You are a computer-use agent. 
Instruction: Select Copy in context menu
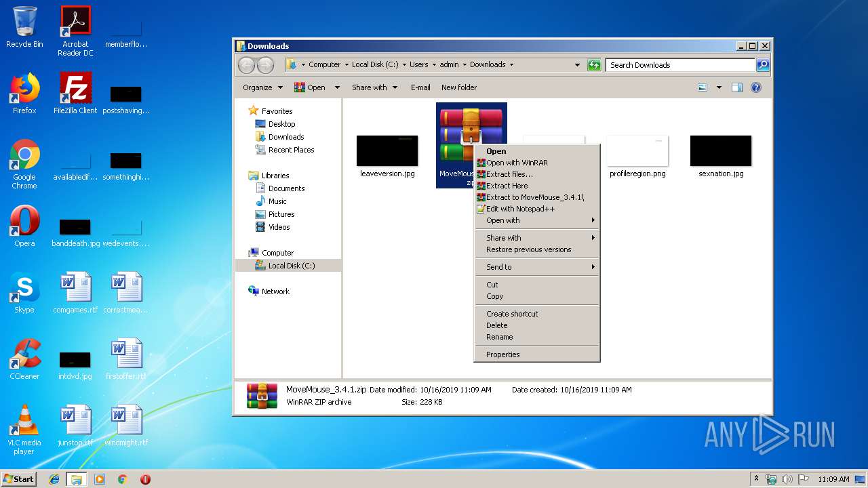tap(536, 296)
